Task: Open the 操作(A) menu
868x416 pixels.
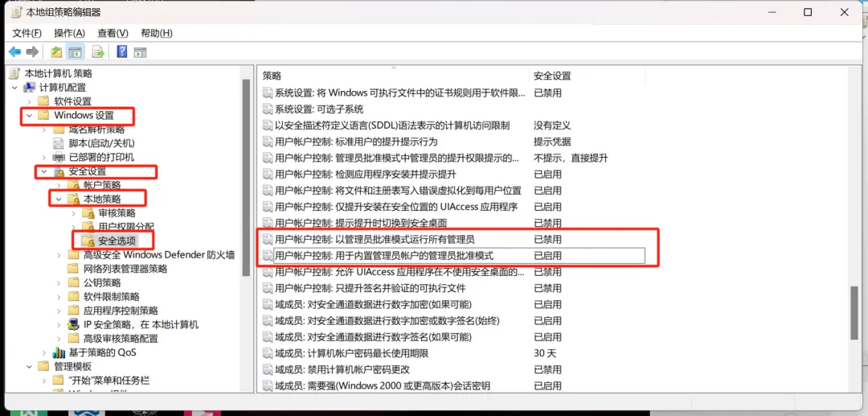Action: coord(70,33)
